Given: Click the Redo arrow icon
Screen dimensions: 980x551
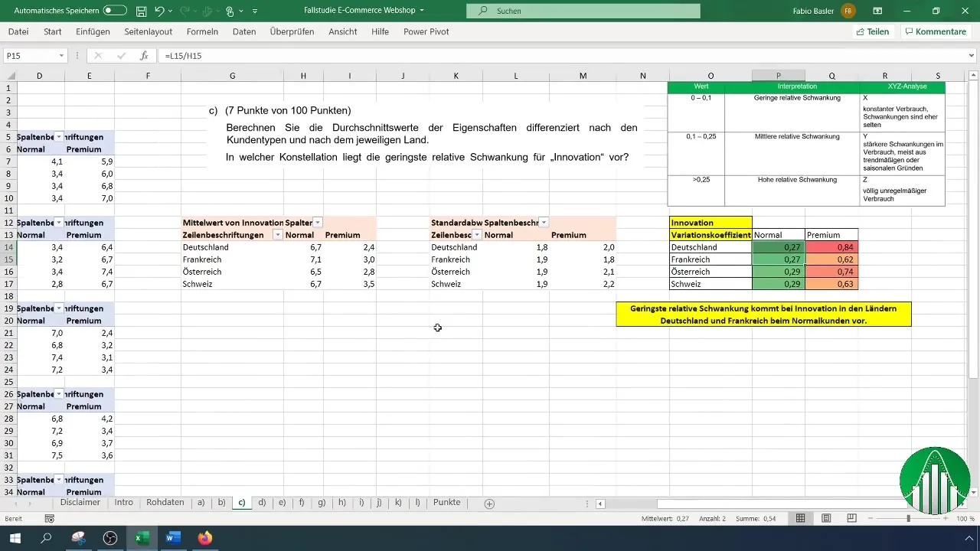Looking at the screenshot, I should (x=185, y=11).
